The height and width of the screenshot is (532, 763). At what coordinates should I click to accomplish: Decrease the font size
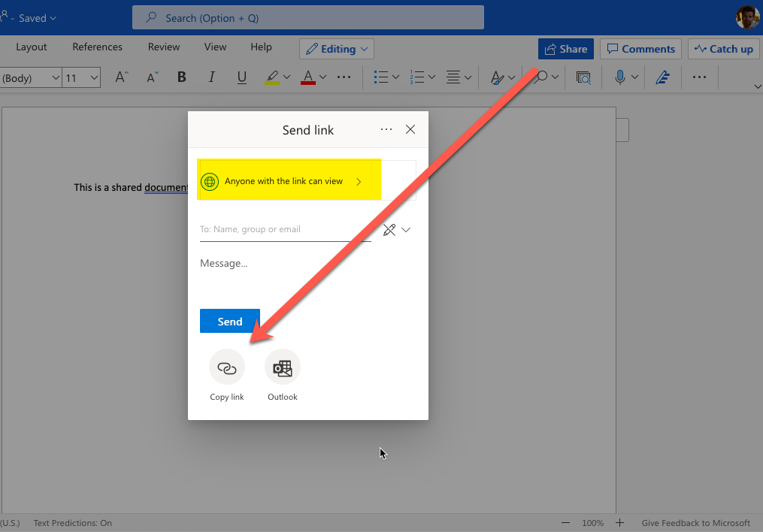click(153, 77)
